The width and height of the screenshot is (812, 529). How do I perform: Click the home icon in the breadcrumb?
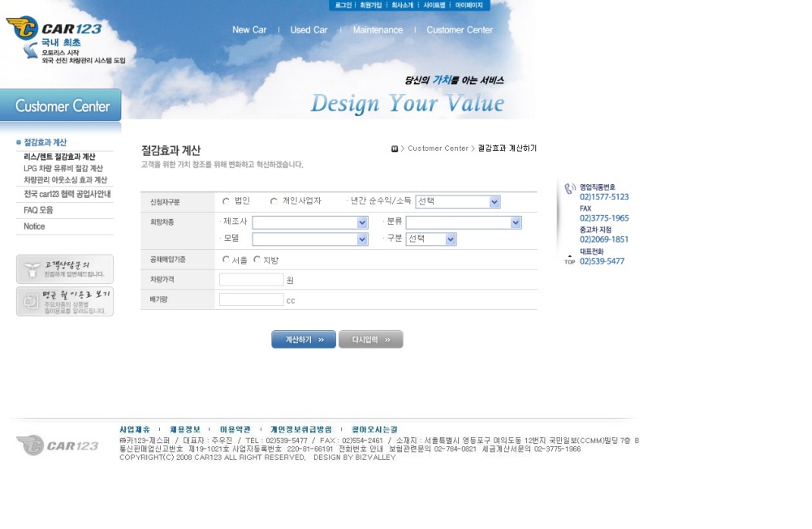coord(395,148)
